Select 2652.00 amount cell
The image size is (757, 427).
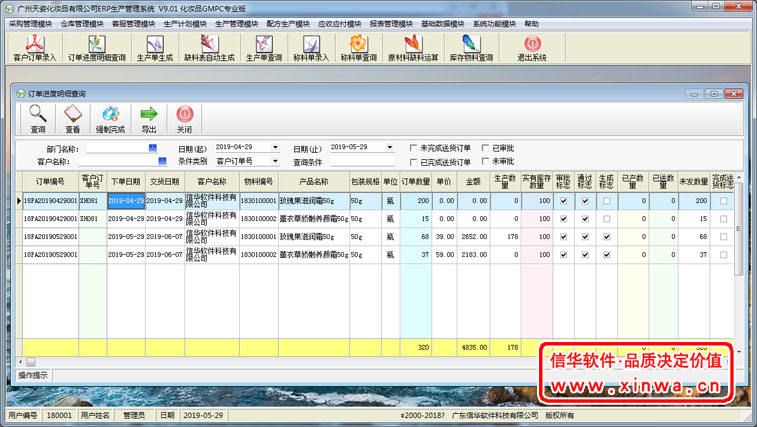tap(473, 237)
